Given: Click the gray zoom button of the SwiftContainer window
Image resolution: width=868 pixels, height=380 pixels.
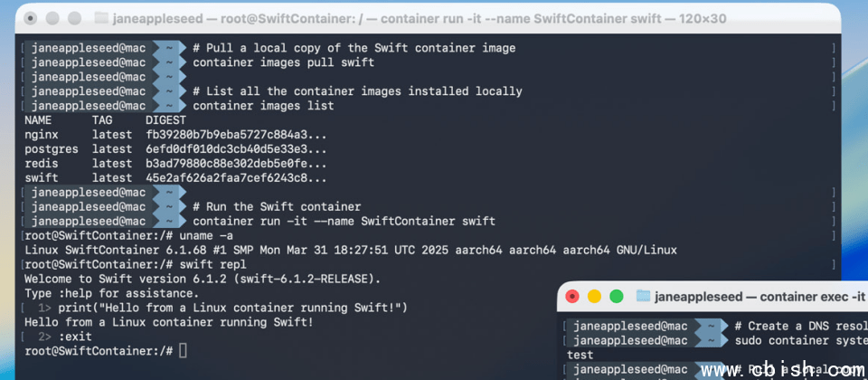Looking at the screenshot, I should [x=75, y=18].
